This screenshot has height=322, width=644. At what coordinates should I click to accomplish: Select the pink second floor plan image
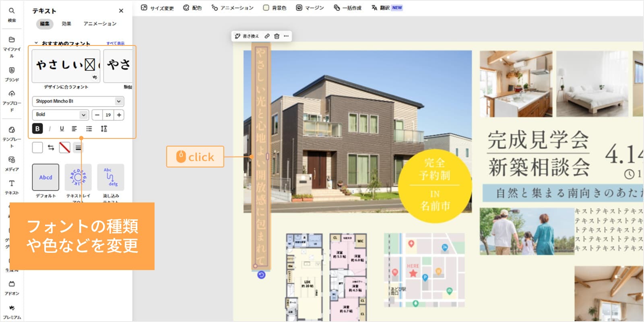pyautogui.click(x=348, y=277)
